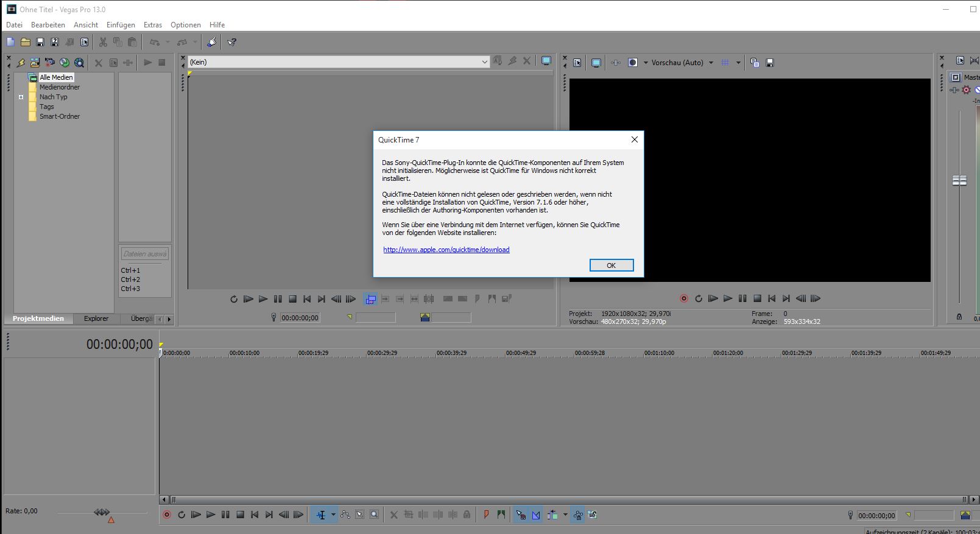Toggle the preview overlays grid icon
980x534 pixels.
pyautogui.click(x=725, y=63)
